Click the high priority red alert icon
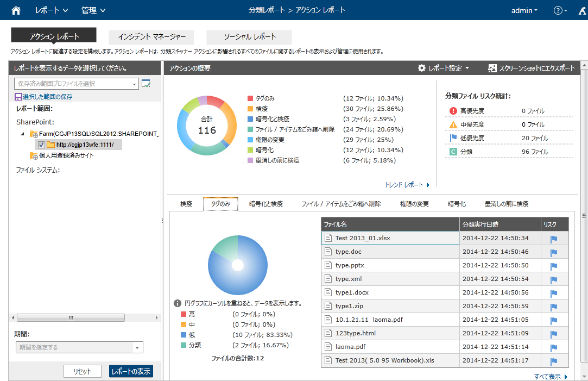The height and width of the screenshot is (381, 588). pos(453,111)
